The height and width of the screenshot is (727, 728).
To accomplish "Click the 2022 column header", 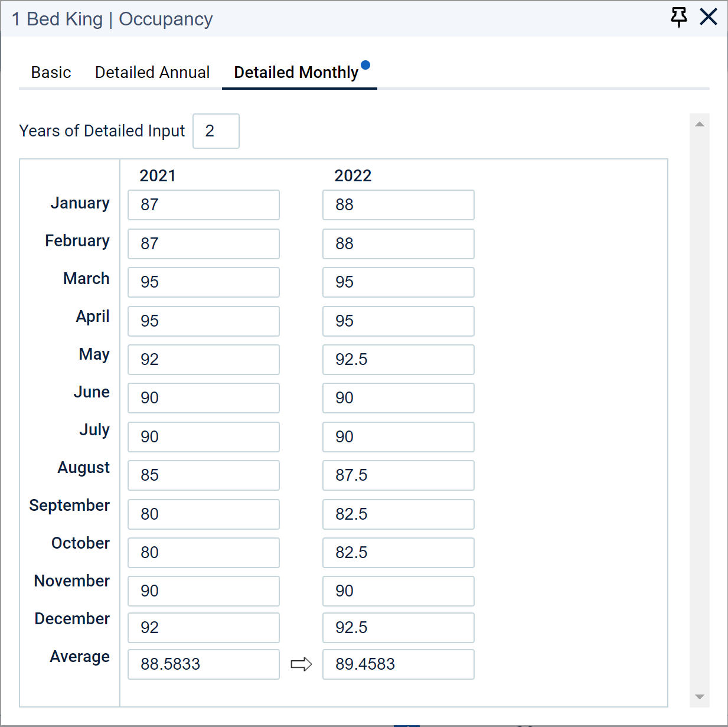I will pos(353,176).
